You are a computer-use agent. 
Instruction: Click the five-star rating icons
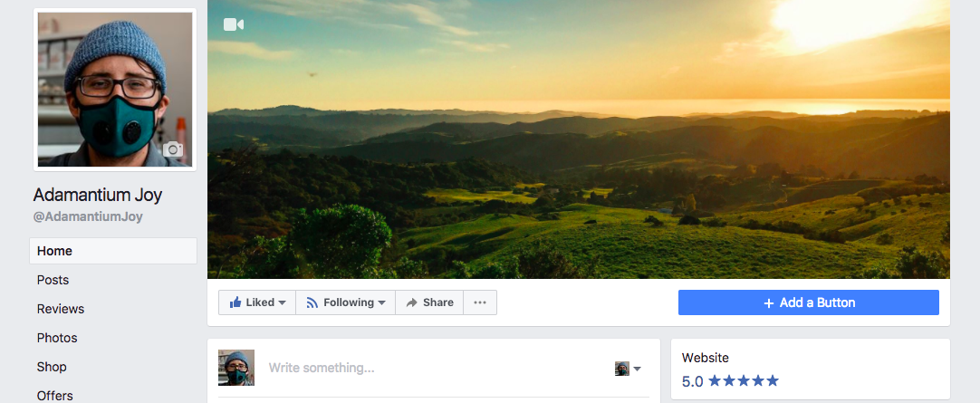[743, 381]
